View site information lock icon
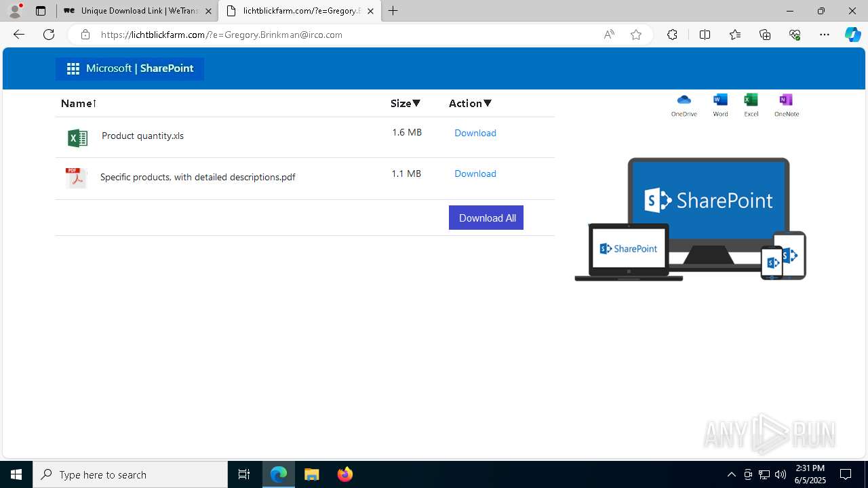868x488 pixels. tap(85, 35)
